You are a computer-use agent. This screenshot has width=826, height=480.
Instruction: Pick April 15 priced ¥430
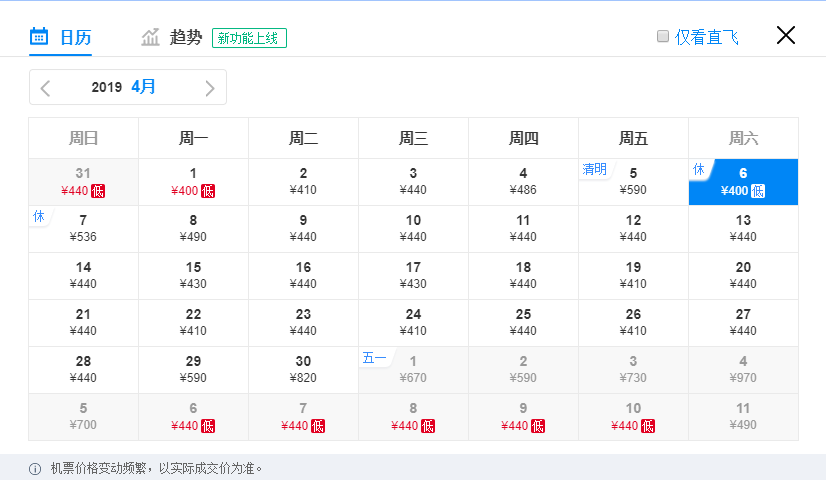click(x=193, y=276)
